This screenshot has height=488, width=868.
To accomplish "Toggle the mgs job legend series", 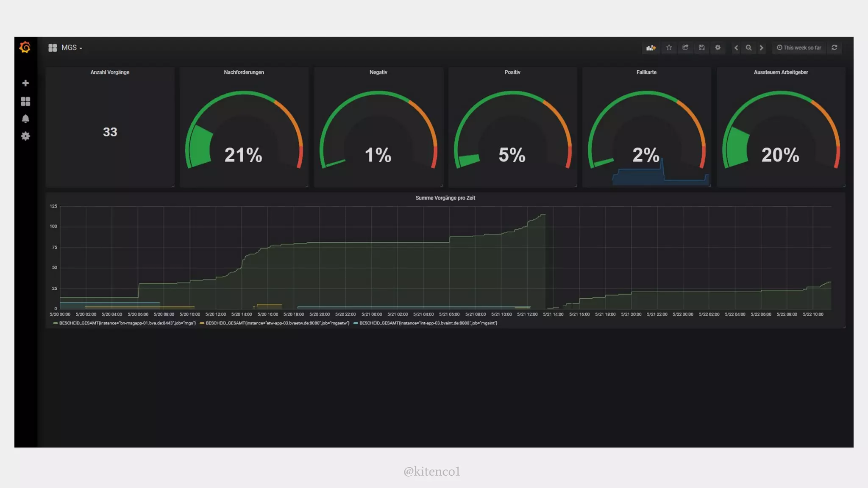I will tap(127, 323).
